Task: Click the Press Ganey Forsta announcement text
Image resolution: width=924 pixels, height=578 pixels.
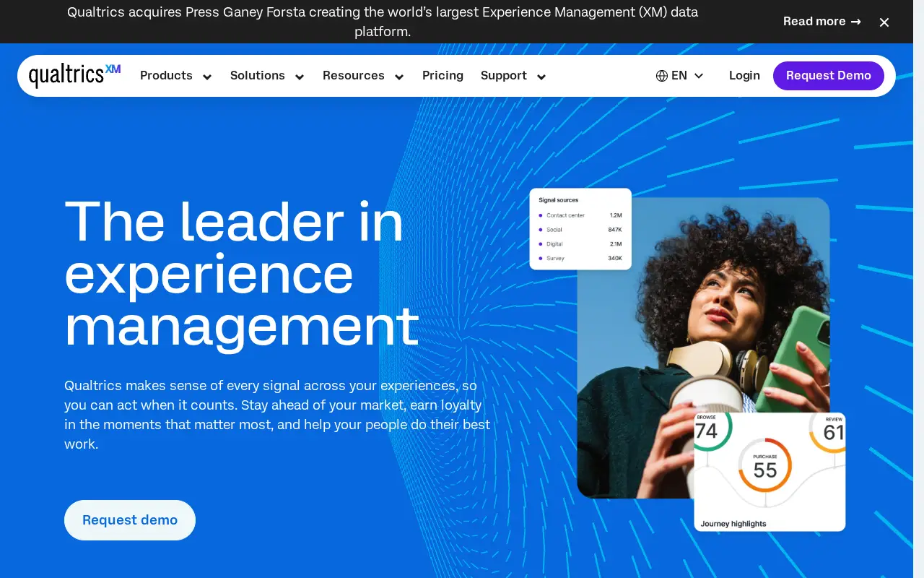Action: (383, 22)
